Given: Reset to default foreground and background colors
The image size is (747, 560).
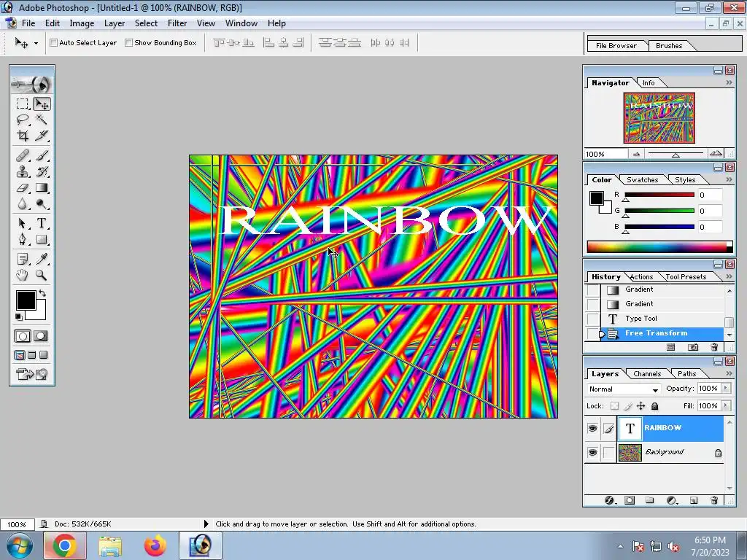Looking at the screenshot, I should 18,316.
